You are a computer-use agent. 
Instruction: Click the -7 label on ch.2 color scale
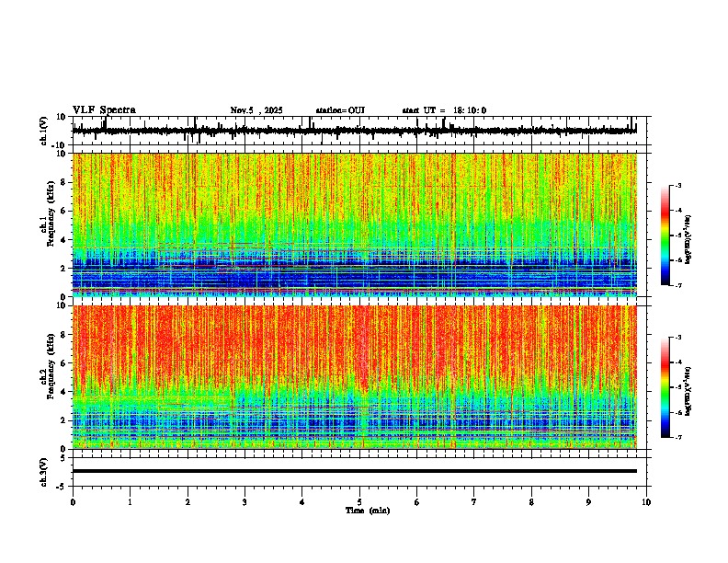[x=678, y=437]
